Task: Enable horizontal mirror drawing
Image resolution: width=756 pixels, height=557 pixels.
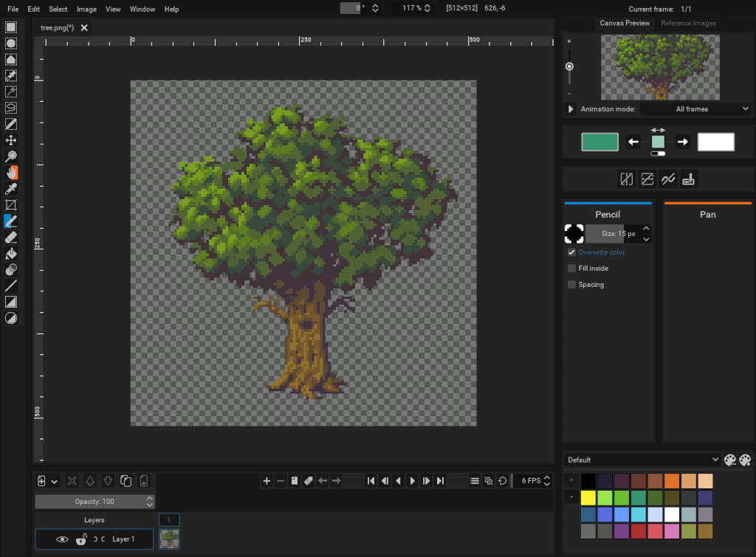Action: click(x=625, y=179)
